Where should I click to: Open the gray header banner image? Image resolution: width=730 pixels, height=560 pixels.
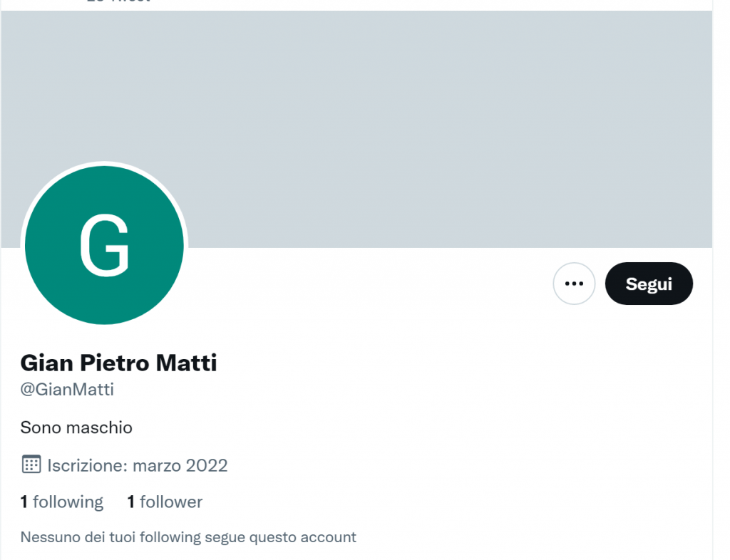pos(356,129)
